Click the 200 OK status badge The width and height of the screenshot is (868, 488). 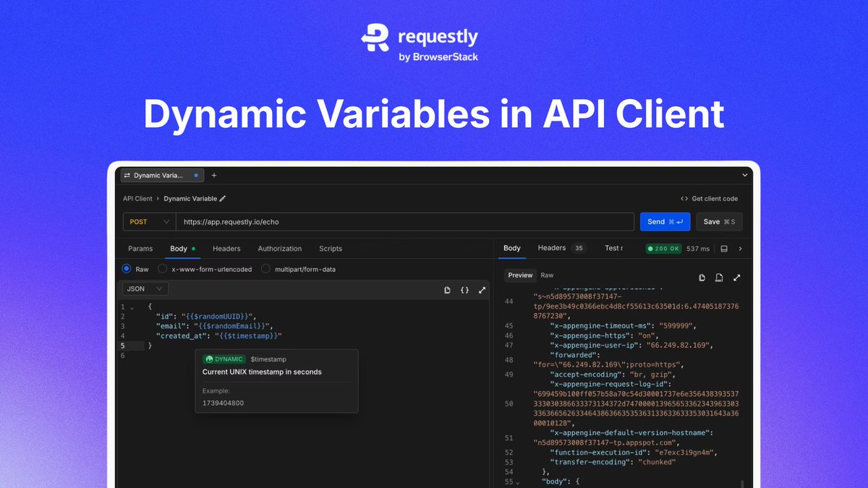(x=663, y=249)
